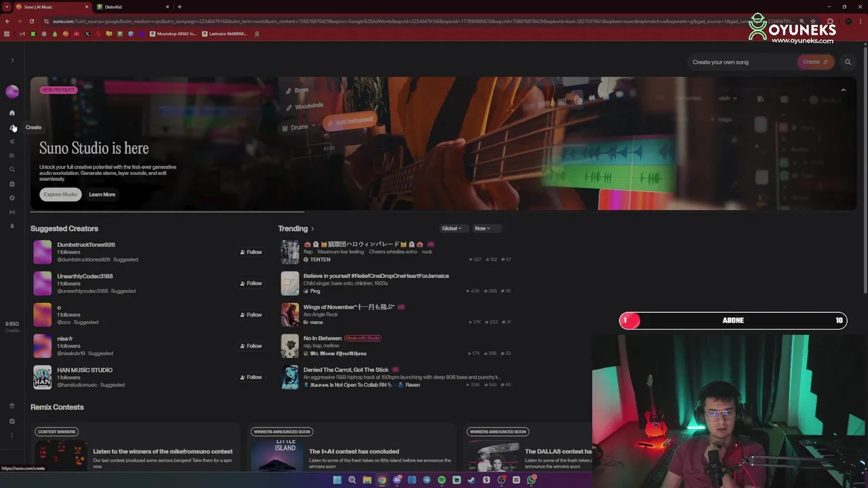Click the Remix Contests heading
Screen dimensions: 868x488
[57, 407]
